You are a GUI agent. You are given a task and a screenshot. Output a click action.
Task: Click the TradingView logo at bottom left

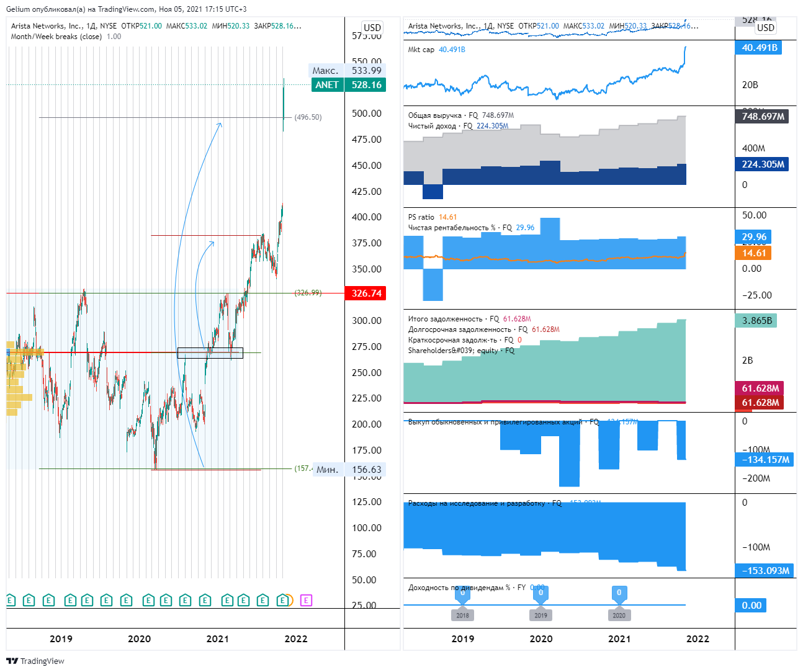point(35,661)
